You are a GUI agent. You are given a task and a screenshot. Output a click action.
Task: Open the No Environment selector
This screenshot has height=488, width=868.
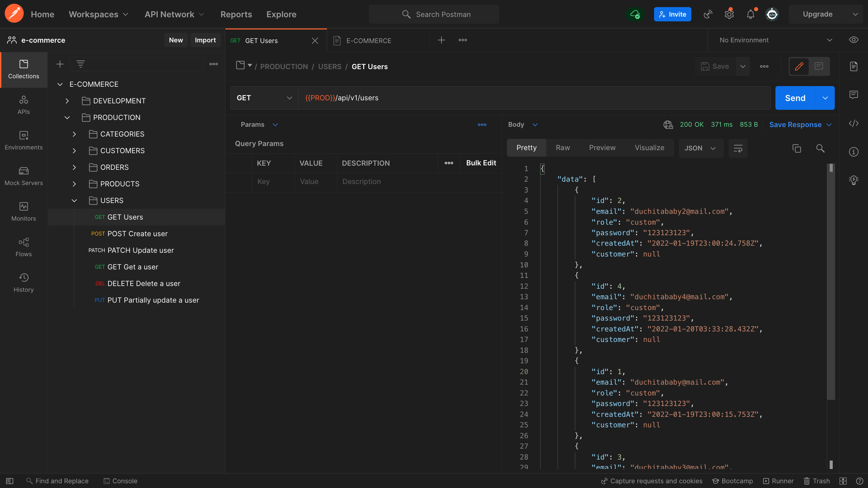pyautogui.click(x=776, y=40)
